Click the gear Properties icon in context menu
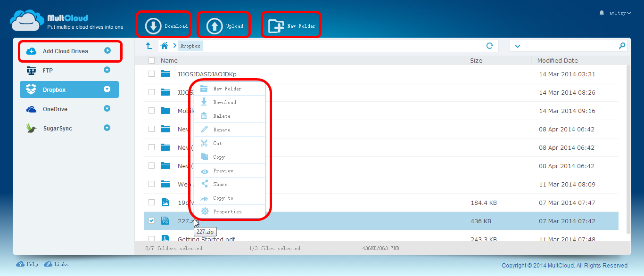 pyautogui.click(x=205, y=211)
